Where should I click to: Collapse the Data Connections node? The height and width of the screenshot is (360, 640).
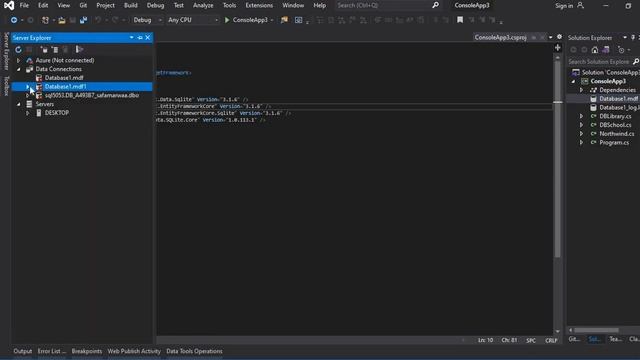tap(18, 69)
